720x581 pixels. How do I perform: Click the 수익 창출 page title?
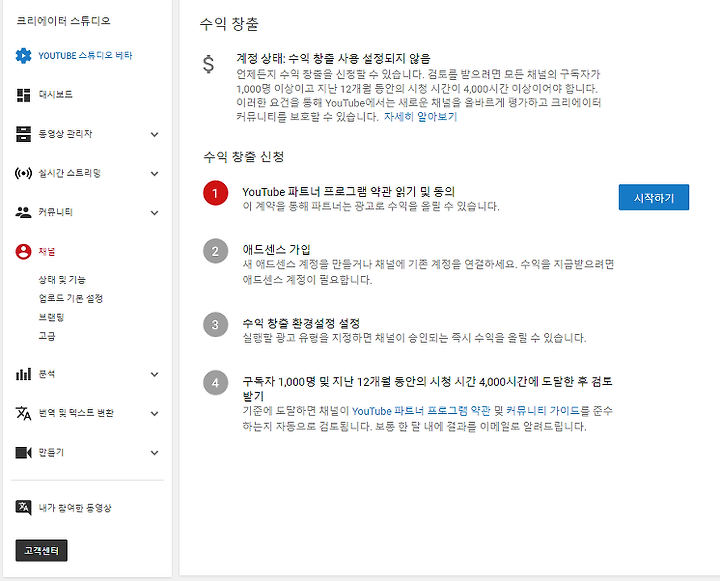229,24
